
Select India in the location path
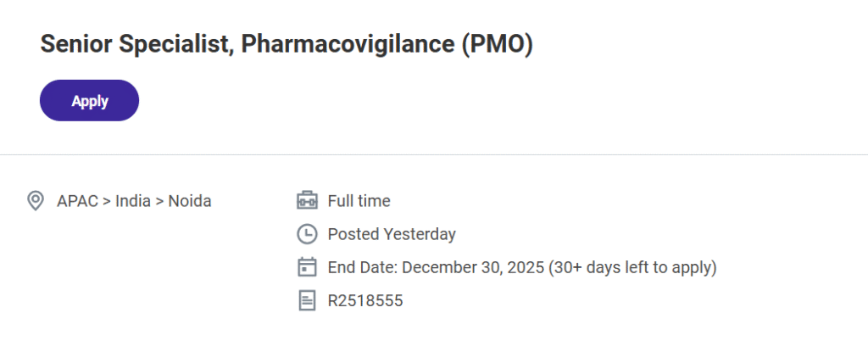pos(133,201)
